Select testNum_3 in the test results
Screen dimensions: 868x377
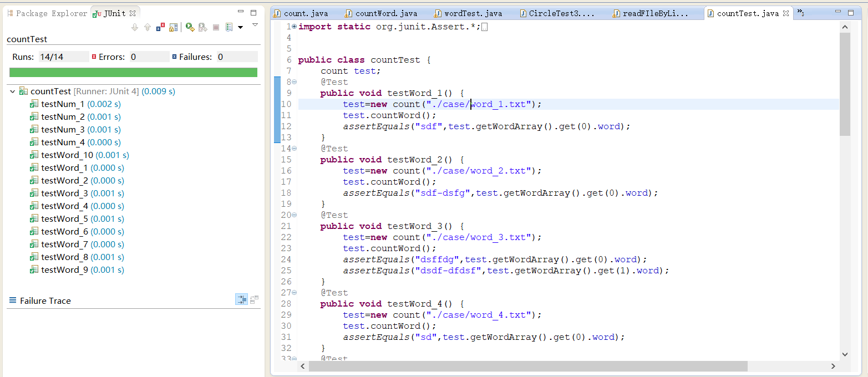tap(63, 130)
